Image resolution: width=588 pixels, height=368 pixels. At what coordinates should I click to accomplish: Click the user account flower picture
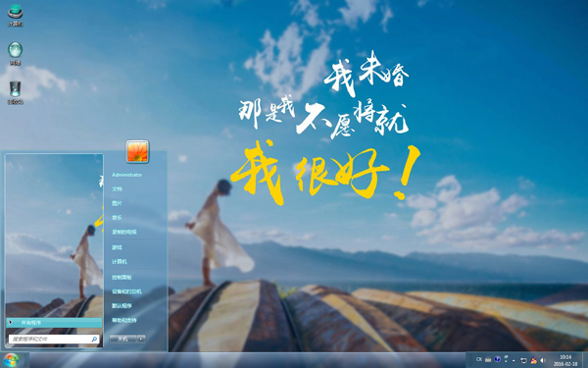pyautogui.click(x=137, y=151)
